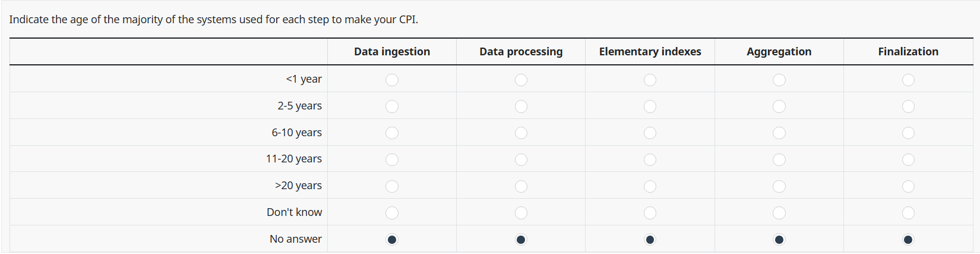The image size is (980, 254).
Task: Choose >20 years for Elementary indexes
Action: tap(650, 186)
